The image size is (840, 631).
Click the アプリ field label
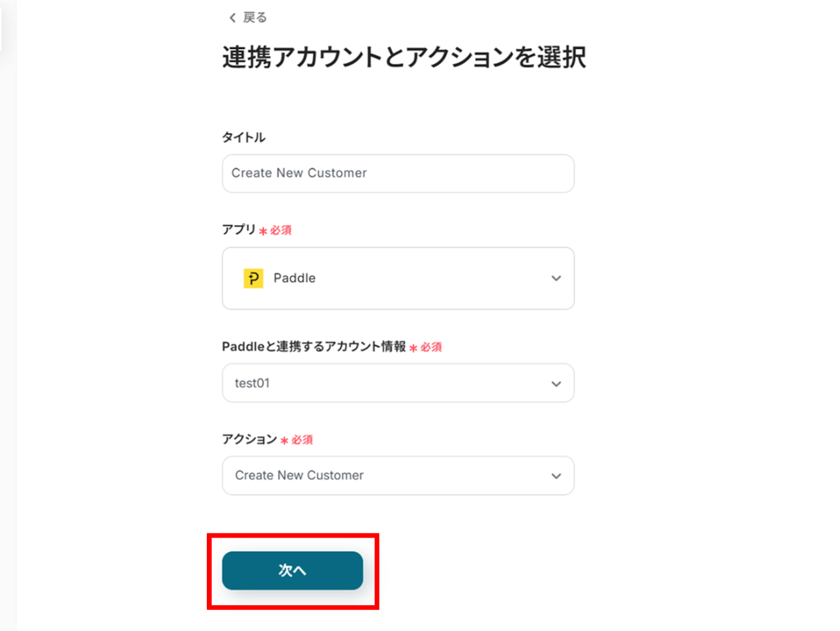click(238, 230)
